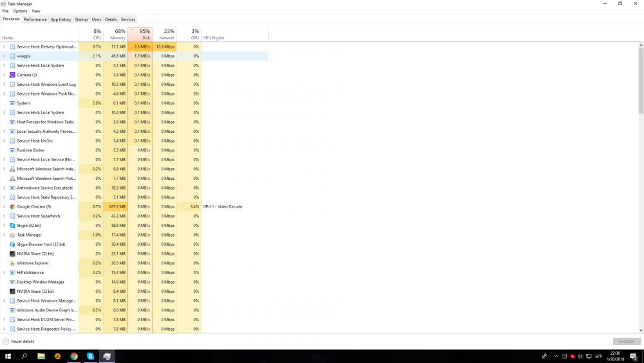Open the Services tab
The height and width of the screenshot is (363, 644).
pos(128,19)
